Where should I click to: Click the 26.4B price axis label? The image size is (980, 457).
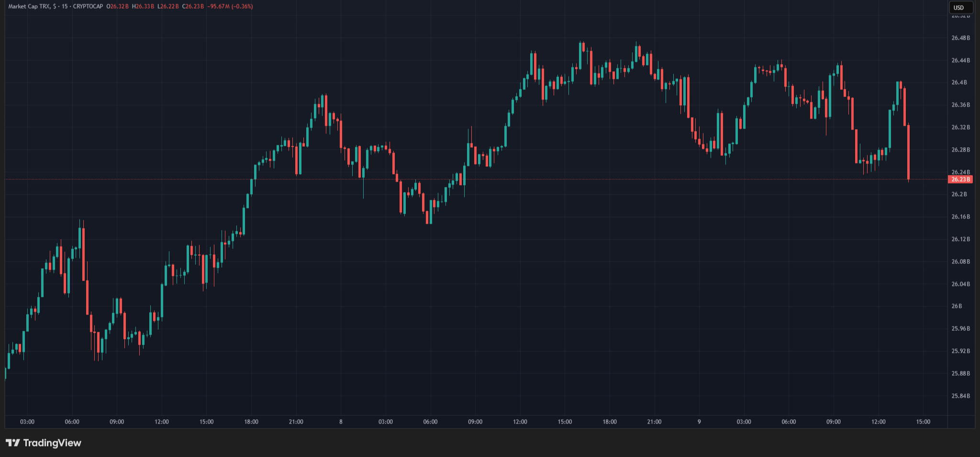(959, 82)
